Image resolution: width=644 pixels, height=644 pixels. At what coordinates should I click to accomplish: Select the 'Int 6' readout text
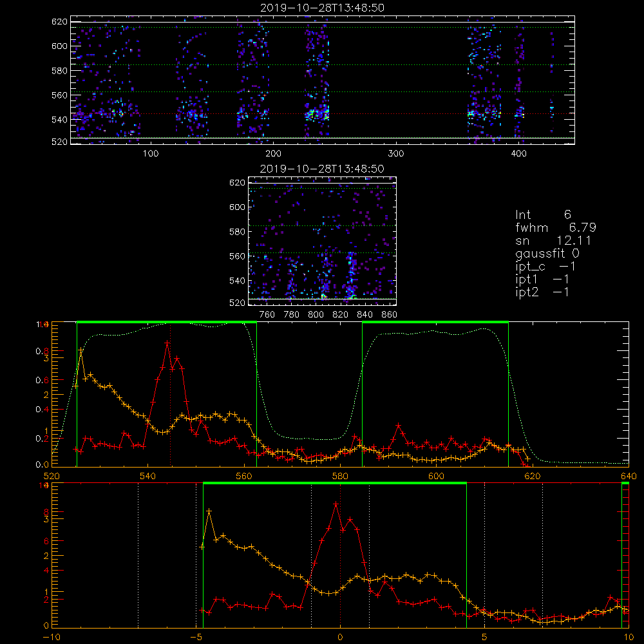tap(543, 215)
